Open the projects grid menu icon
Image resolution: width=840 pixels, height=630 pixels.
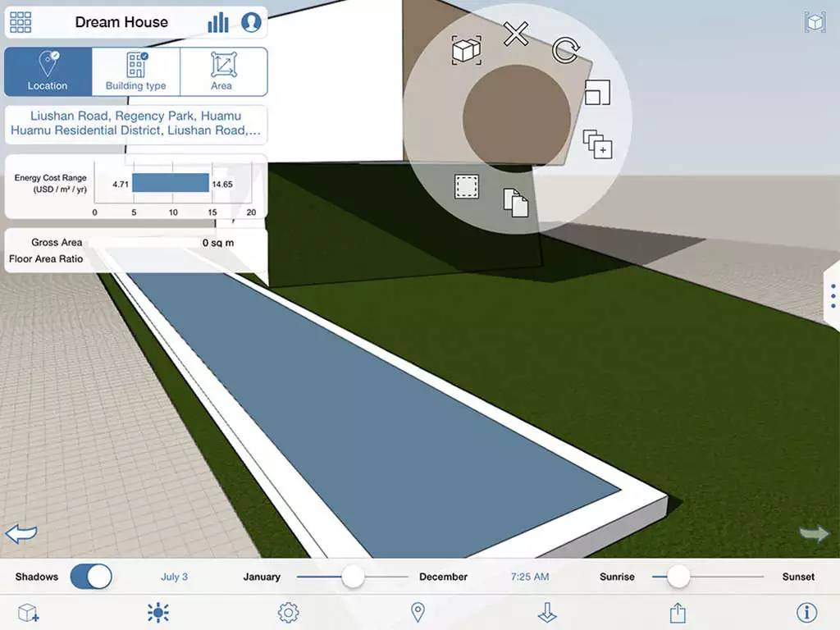[21, 22]
